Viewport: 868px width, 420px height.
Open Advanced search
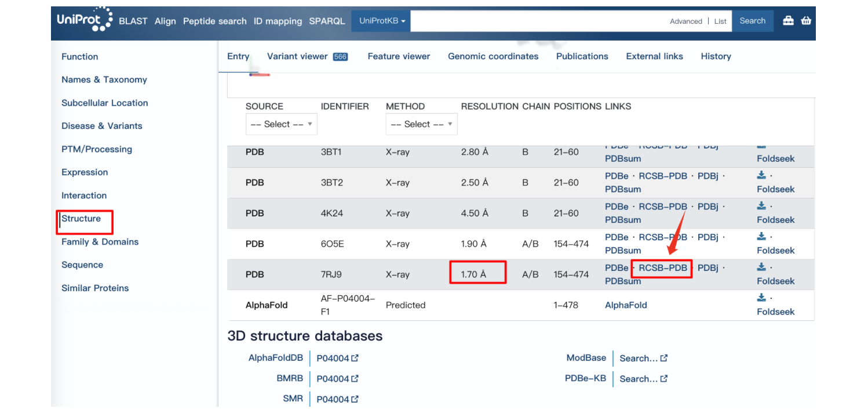tap(686, 21)
